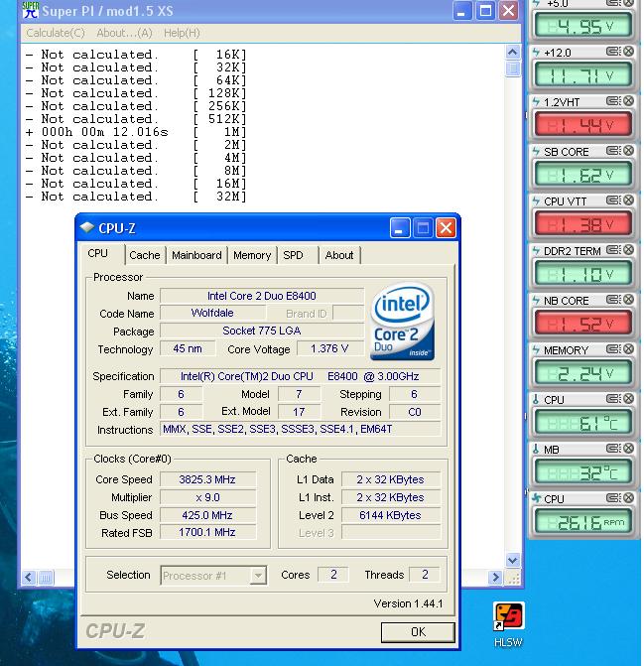The width and height of the screenshot is (644, 666).
Task: Click the clip icon on the DDR2 TERM gadget
Action: (x=613, y=250)
